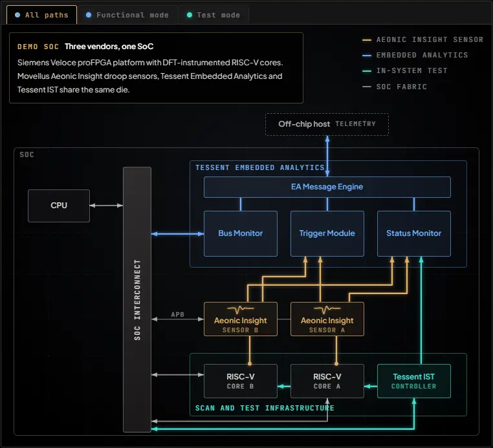Viewport: 493px width, 448px height.
Task: Click the Tessent Embedded Analytics group label
Action: coord(259,167)
